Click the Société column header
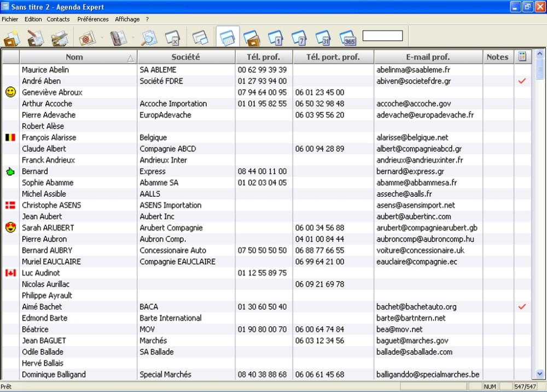This screenshot has height=392, width=547. [x=186, y=57]
